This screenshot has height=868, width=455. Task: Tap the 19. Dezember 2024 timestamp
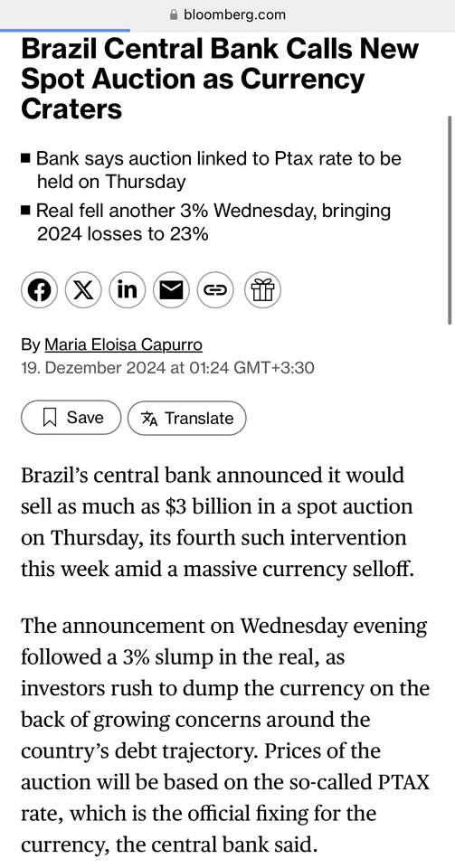pos(167,368)
